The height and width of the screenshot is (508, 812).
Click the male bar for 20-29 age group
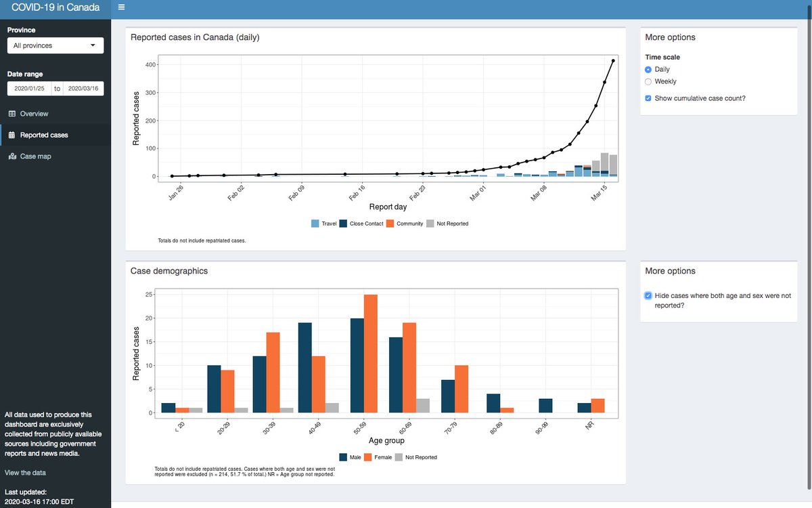tap(214, 389)
